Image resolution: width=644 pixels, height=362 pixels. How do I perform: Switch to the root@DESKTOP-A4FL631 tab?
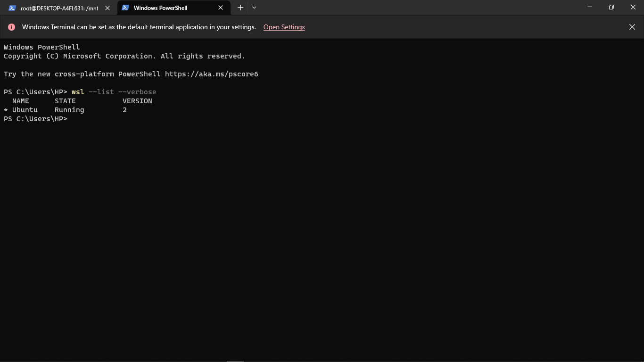(x=57, y=8)
